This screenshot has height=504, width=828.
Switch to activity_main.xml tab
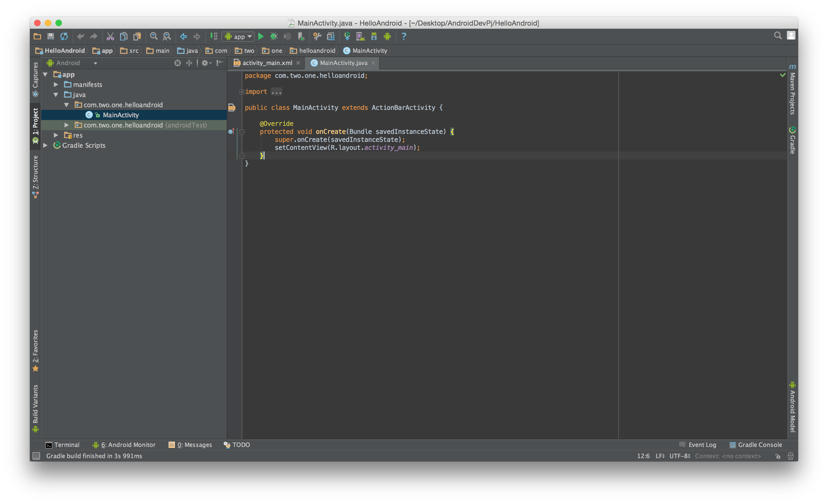point(267,63)
